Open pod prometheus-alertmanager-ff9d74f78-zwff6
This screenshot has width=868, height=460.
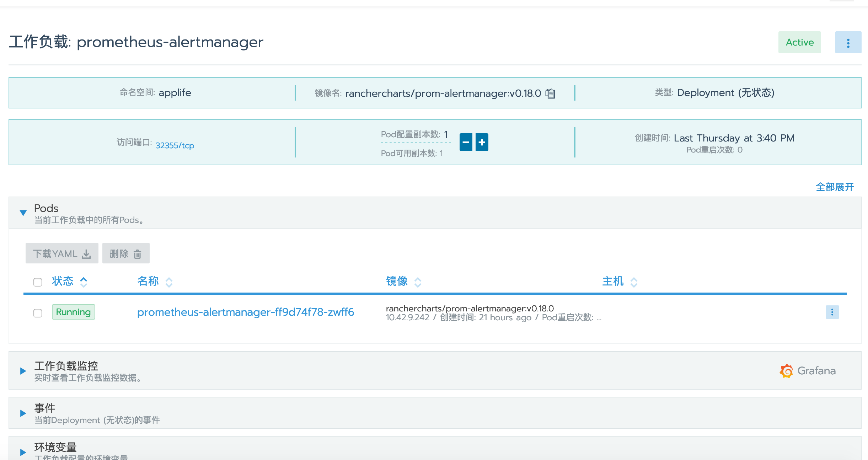coord(245,312)
